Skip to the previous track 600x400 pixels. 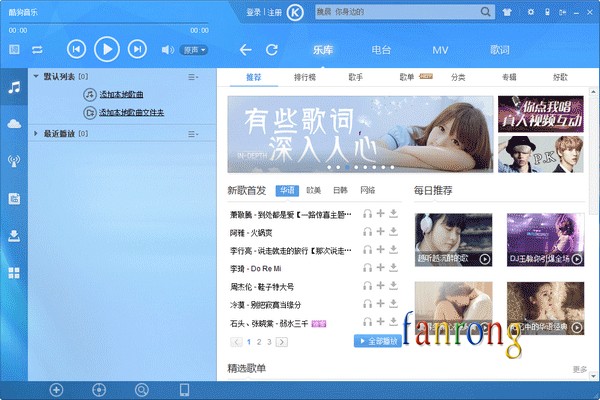point(76,49)
